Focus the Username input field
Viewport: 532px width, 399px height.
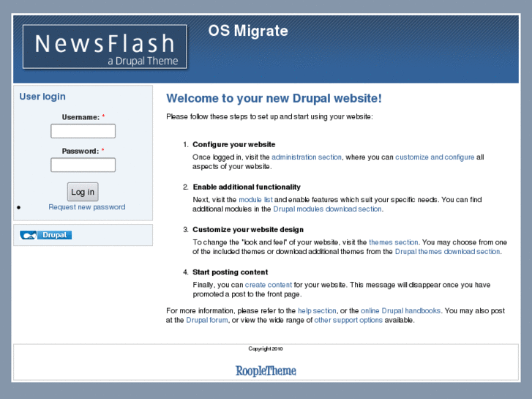coord(83,131)
